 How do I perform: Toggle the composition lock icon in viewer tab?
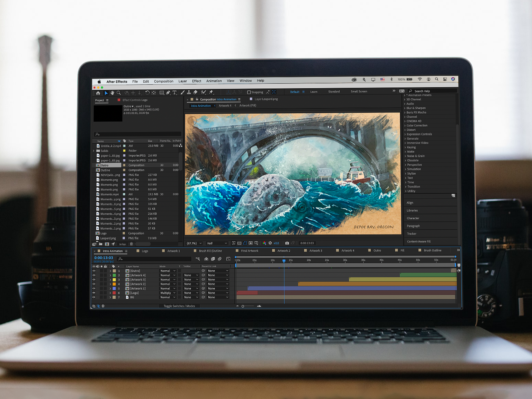click(x=197, y=99)
